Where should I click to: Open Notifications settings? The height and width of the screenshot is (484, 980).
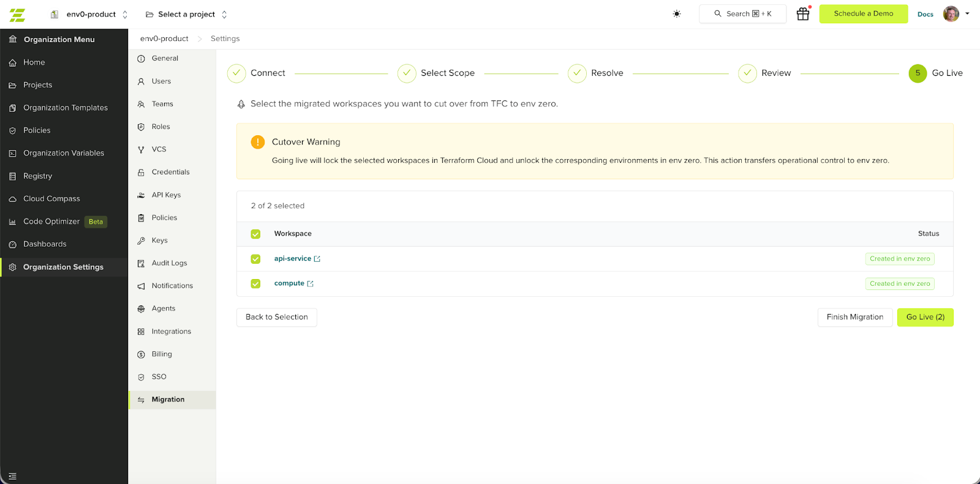[172, 286]
